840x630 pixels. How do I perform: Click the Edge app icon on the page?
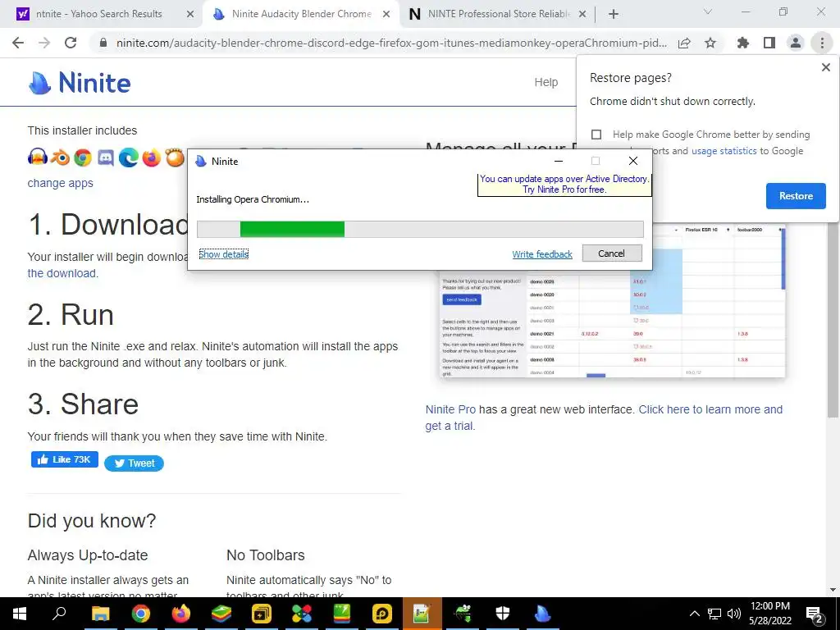[x=129, y=157]
